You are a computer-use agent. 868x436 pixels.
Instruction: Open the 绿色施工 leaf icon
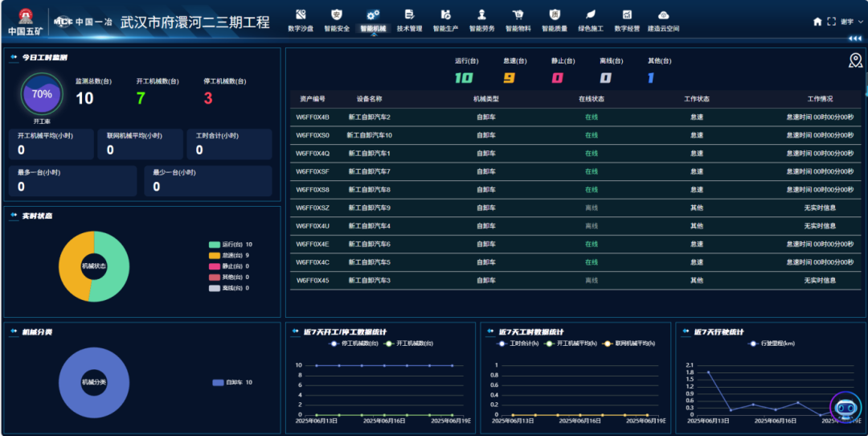(591, 14)
